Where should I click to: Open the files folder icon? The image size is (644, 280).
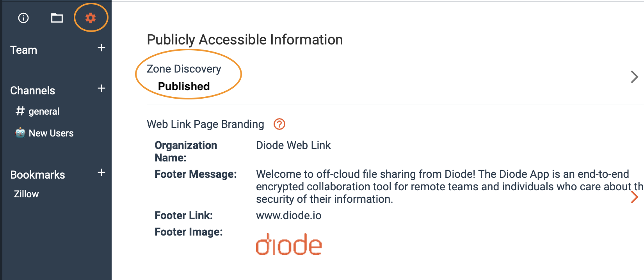pos(57,18)
